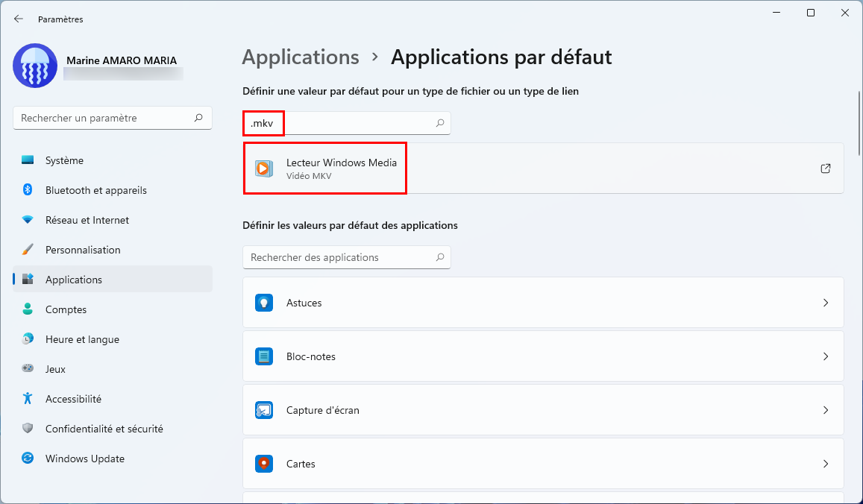Click the Heure et langue clock-globe icon
Screen dimensions: 863x504
(28, 339)
